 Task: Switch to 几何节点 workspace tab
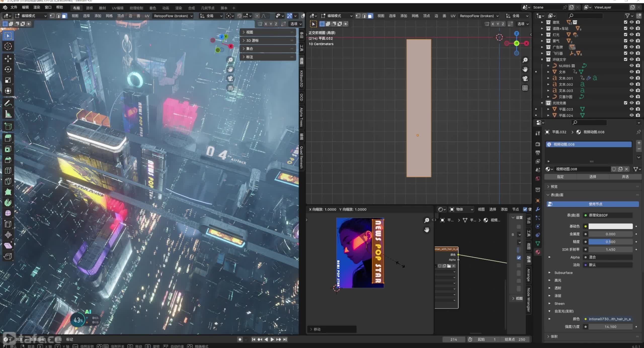pos(208,8)
